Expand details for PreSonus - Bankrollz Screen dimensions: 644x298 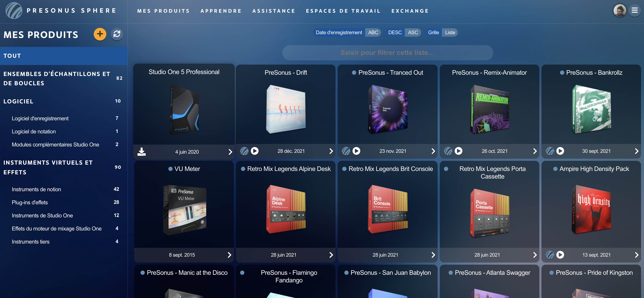pos(637,151)
